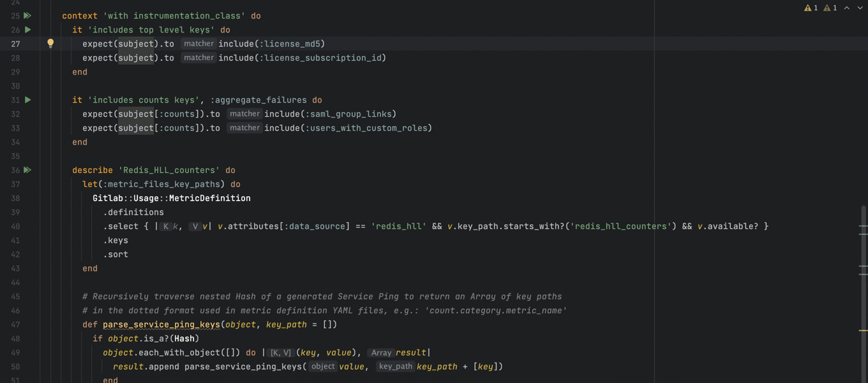868x383 pixels.
Task: Click the :saml_group_links symbol on line 32
Action: [x=350, y=114]
